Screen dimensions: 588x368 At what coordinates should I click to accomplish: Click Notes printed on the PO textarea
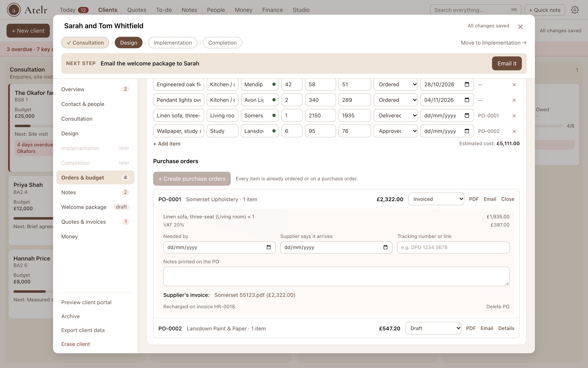(x=336, y=276)
